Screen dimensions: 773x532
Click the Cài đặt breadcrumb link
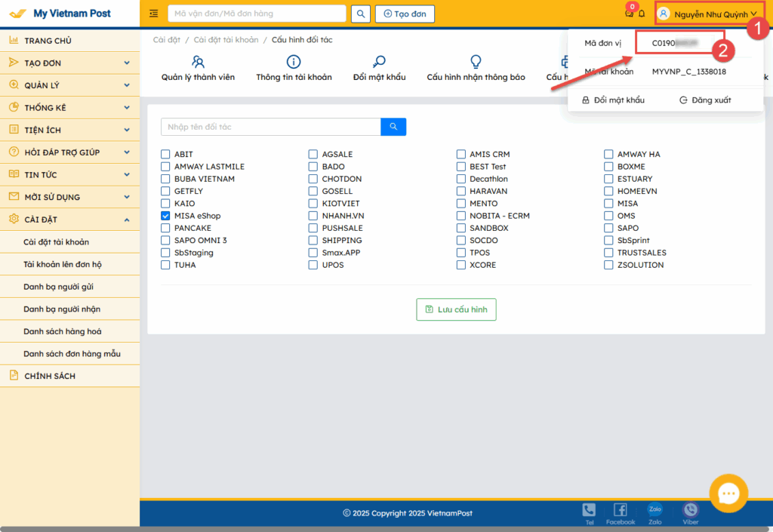pyautogui.click(x=167, y=39)
